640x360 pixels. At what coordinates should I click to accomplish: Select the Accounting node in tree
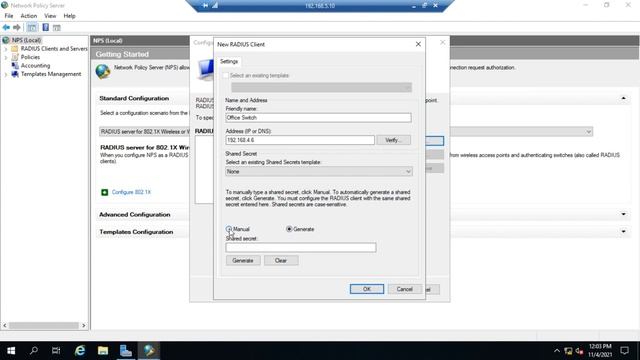click(x=35, y=65)
